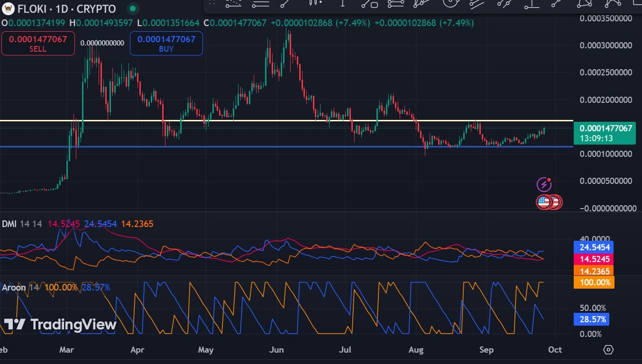Click the blue 24.5454 DMI legend value
The image size is (642, 364).
(x=101, y=224)
